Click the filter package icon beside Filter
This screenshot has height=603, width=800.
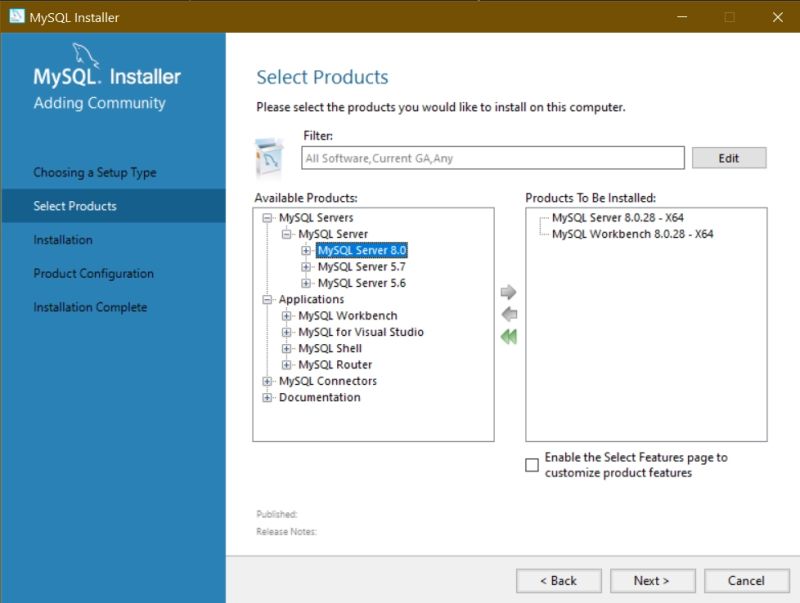[269, 157]
